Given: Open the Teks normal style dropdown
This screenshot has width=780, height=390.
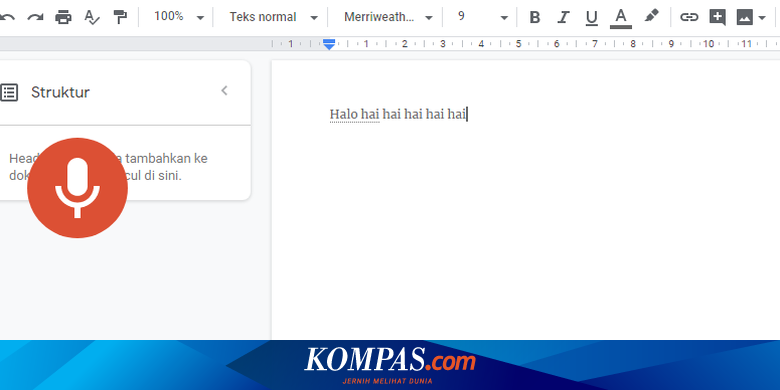Looking at the screenshot, I should 273,17.
